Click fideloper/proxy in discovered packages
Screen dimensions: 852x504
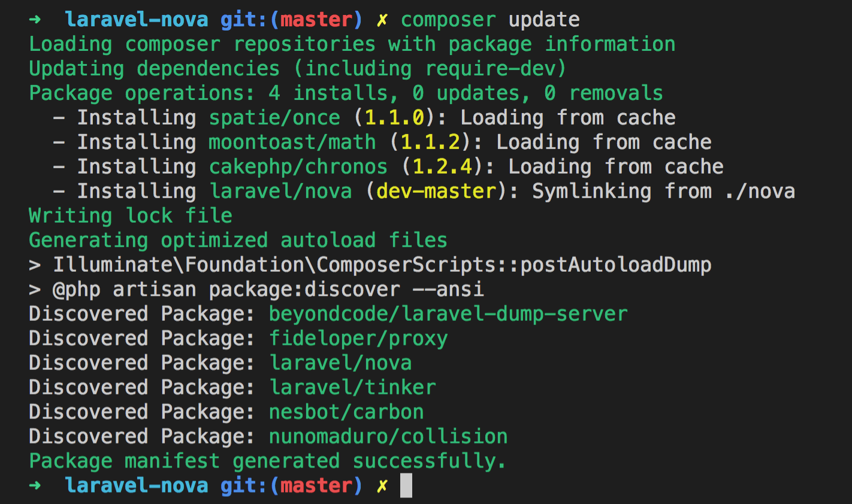point(358,338)
